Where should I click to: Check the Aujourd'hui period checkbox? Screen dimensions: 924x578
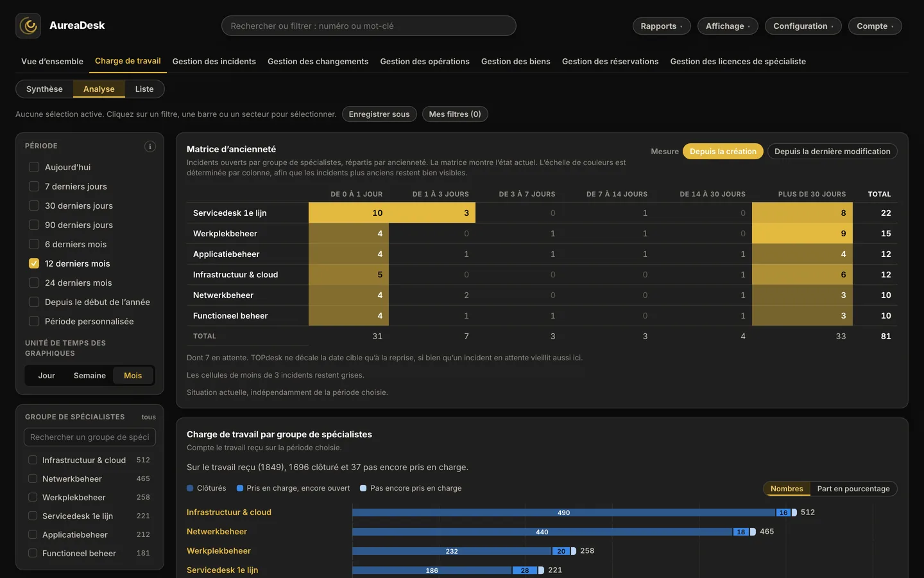(x=34, y=167)
